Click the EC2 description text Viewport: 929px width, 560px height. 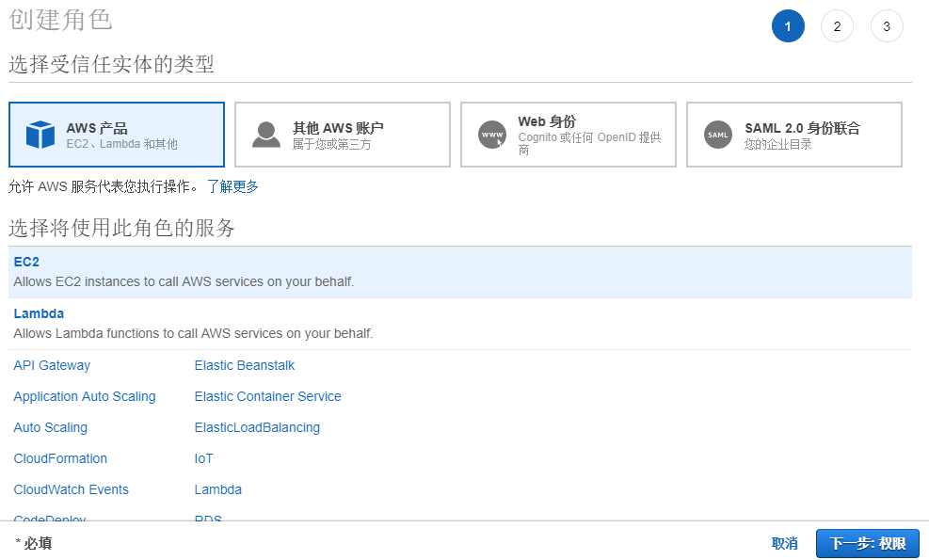click(x=184, y=281)
